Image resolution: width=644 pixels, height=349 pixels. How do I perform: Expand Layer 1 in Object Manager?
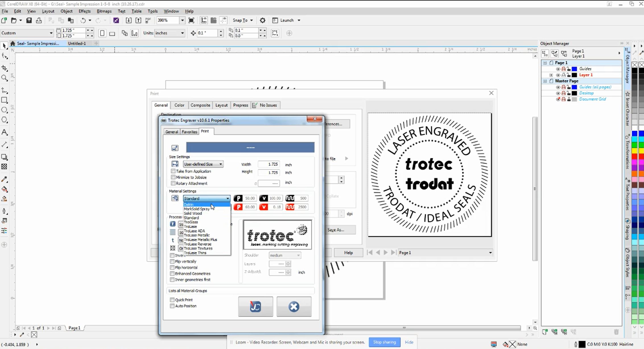click(551, 75)
